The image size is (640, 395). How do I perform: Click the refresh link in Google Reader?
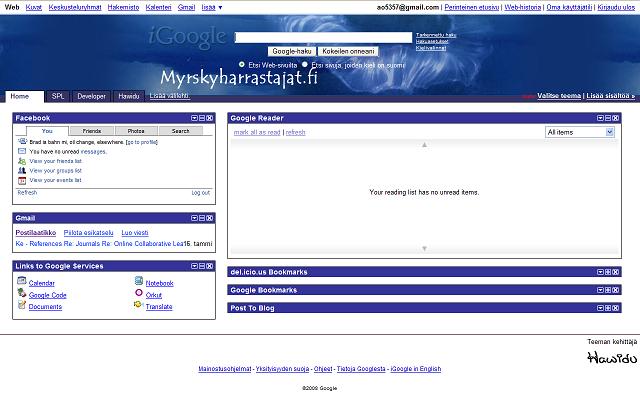coord(296,132)
